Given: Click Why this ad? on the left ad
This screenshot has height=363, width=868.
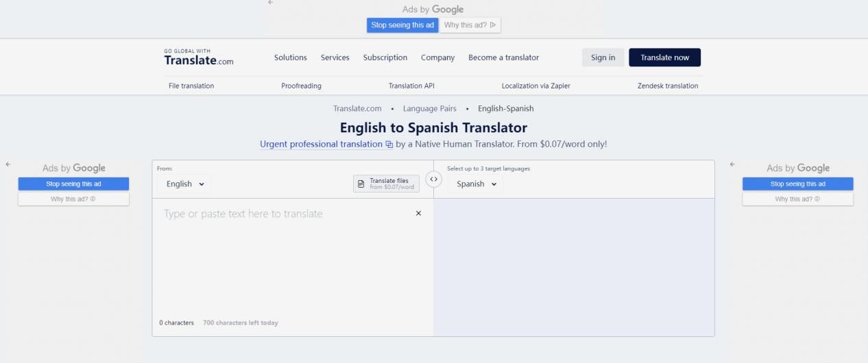Looking at the screenshot, I should [x=73, y=199].
